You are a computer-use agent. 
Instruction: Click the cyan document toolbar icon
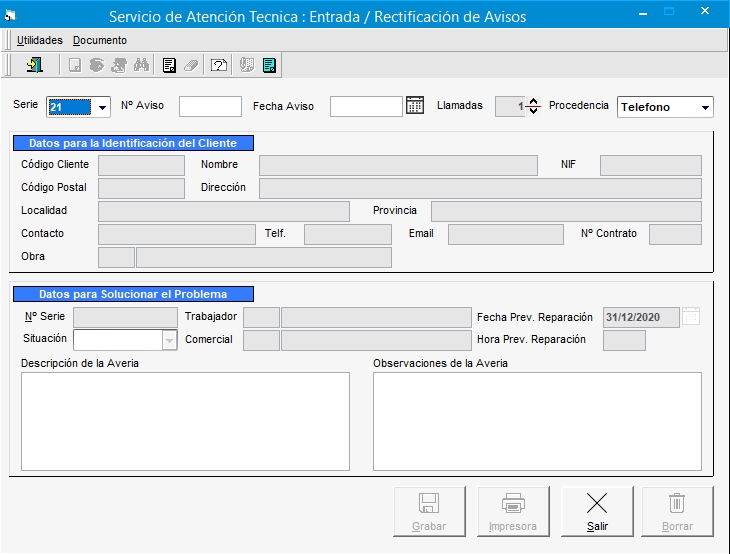coord(269,65)
